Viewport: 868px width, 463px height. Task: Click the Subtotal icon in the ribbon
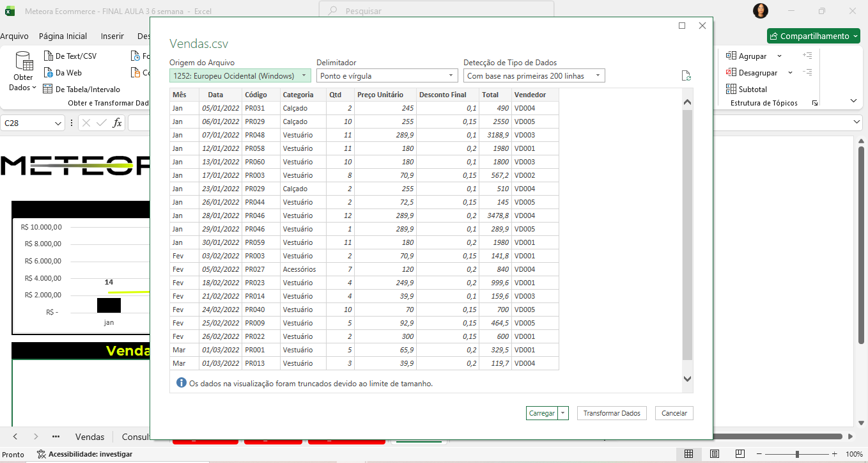coord(731,90)
